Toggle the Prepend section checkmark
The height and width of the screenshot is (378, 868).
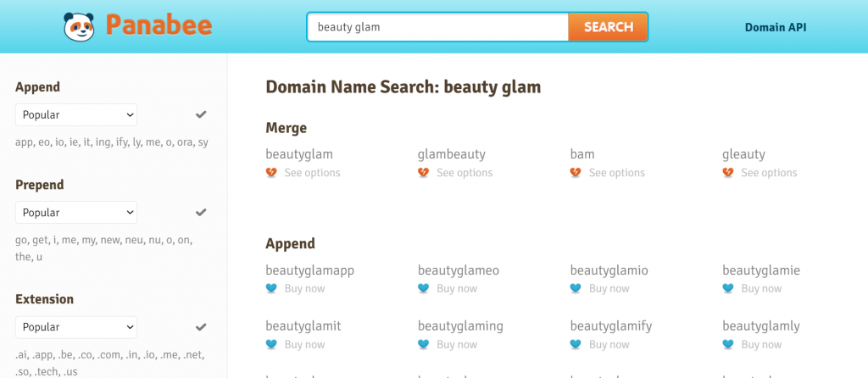coord(201,212)
